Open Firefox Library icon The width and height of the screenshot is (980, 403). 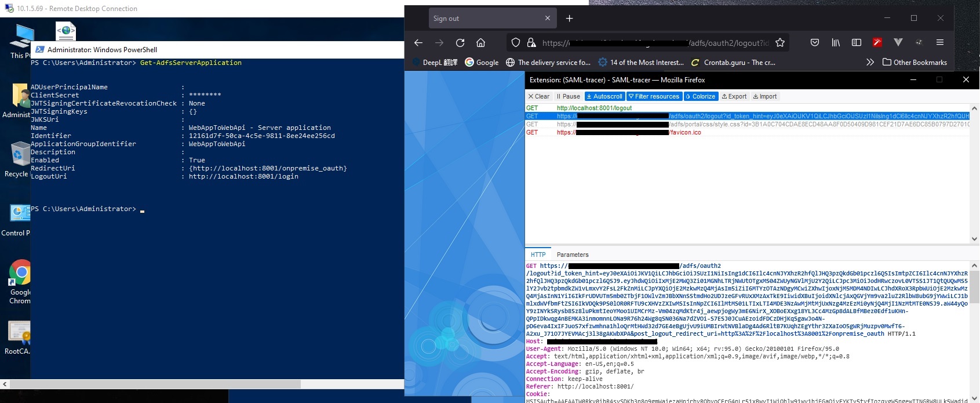pos(836,43)
